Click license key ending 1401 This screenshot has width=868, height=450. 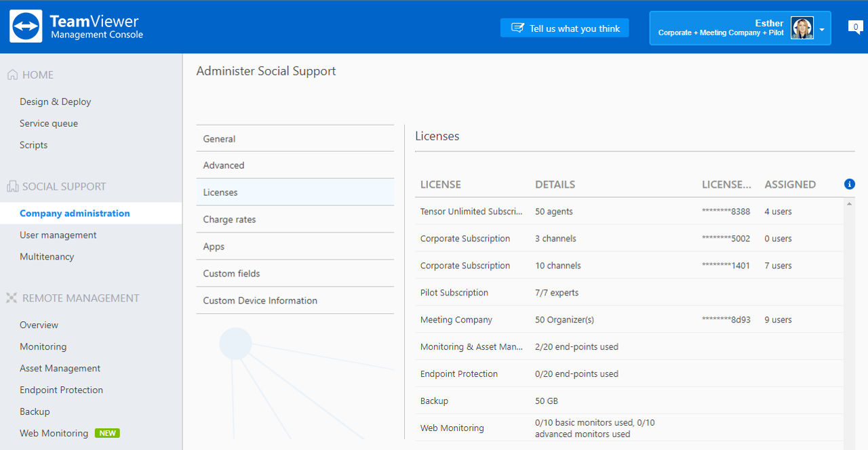[x=726, y=266]
